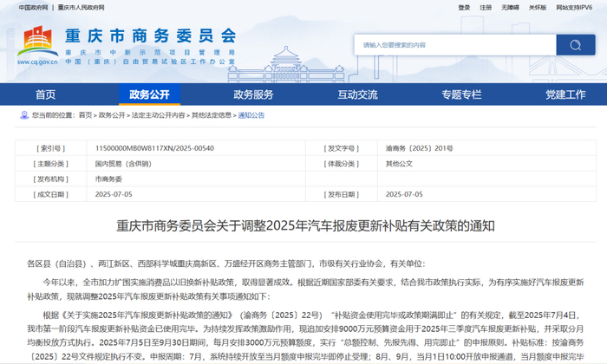Click the Chongqing government emblem logo

[37, 41]
